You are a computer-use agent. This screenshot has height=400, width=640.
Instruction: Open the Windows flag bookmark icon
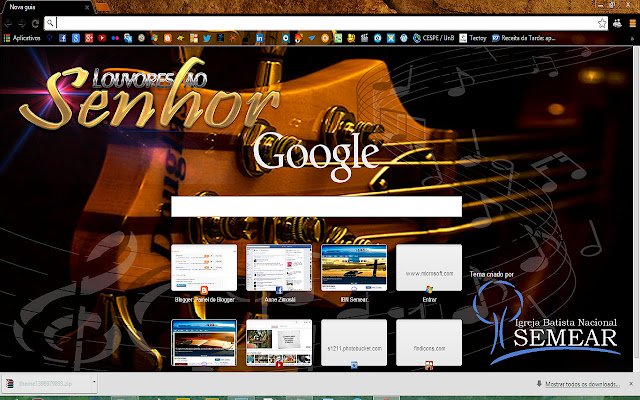tap(155, 38)
